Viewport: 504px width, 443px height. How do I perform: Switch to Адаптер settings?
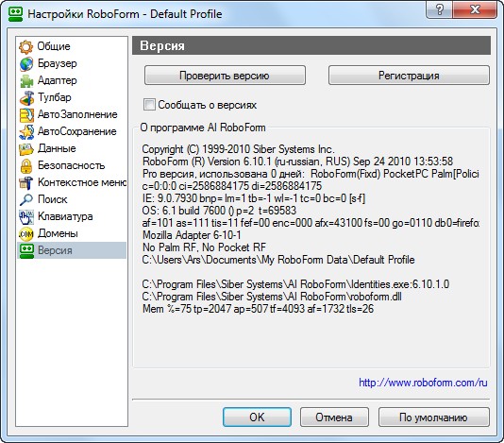pyautogui.click(x=72, y=80)
